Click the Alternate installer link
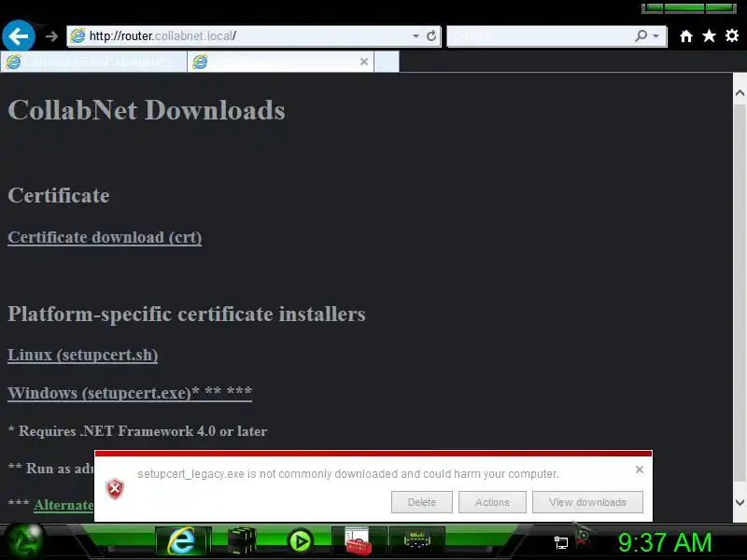The image size is (747, 560). (63, 505)
